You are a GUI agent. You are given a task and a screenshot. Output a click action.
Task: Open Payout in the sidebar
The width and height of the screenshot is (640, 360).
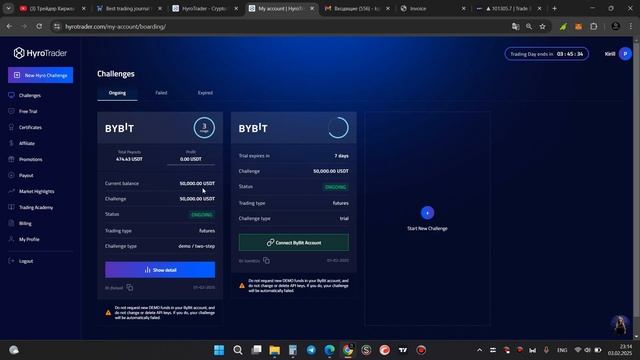point(26,176)
